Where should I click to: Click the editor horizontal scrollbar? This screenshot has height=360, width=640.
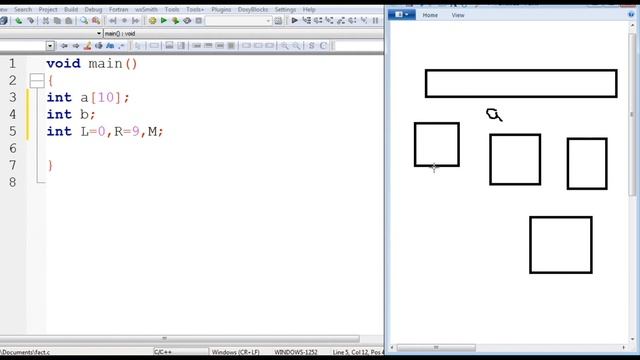tap(180, 338)
